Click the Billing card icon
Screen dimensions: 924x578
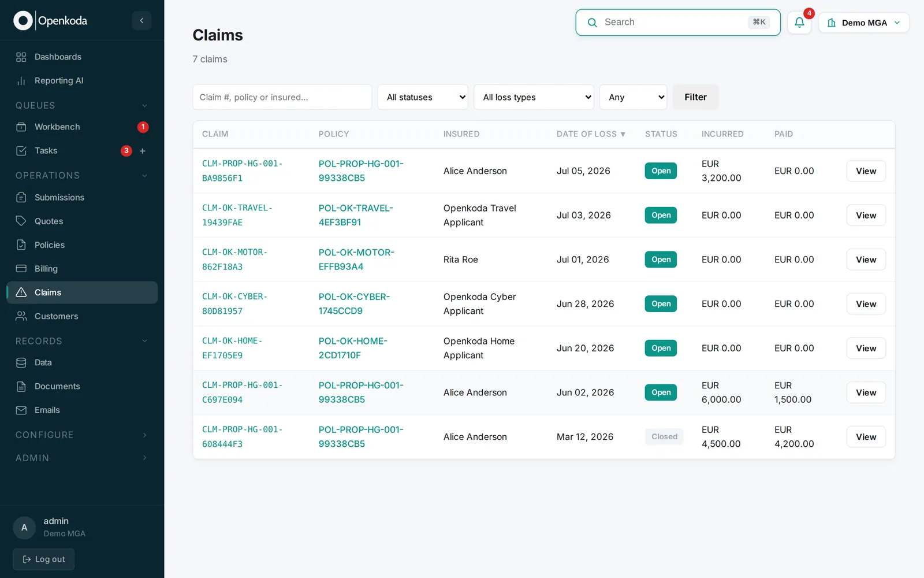[21, 269]
